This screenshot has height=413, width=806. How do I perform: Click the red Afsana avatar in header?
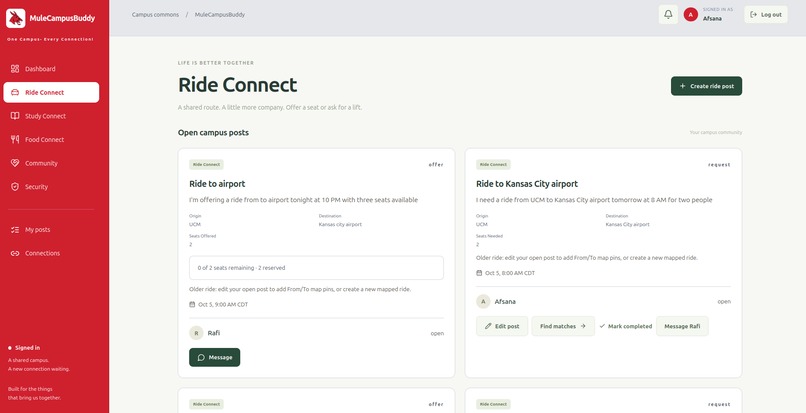(690, 14)
